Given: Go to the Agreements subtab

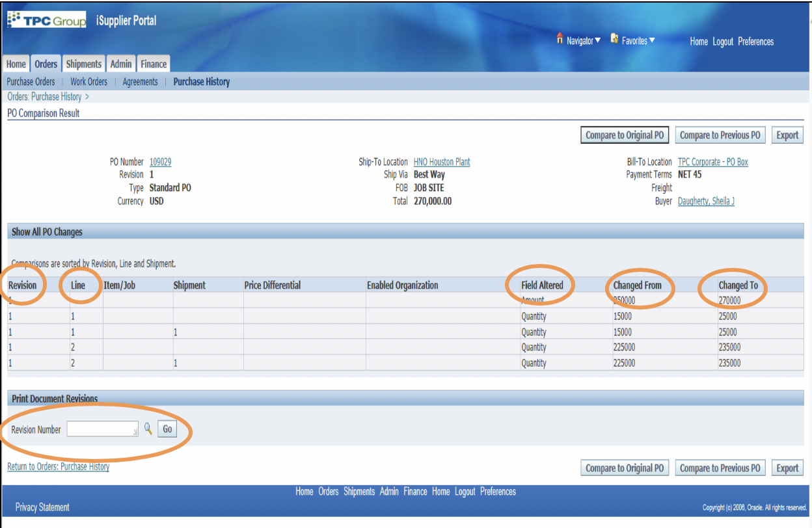Looking at the screenshot, I should 140,82.
